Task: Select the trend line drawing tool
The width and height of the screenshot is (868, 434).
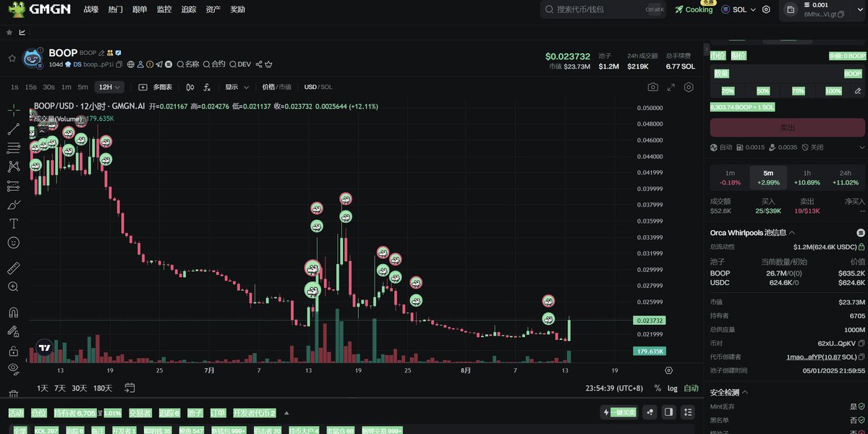Action: [x=13, y=129]
